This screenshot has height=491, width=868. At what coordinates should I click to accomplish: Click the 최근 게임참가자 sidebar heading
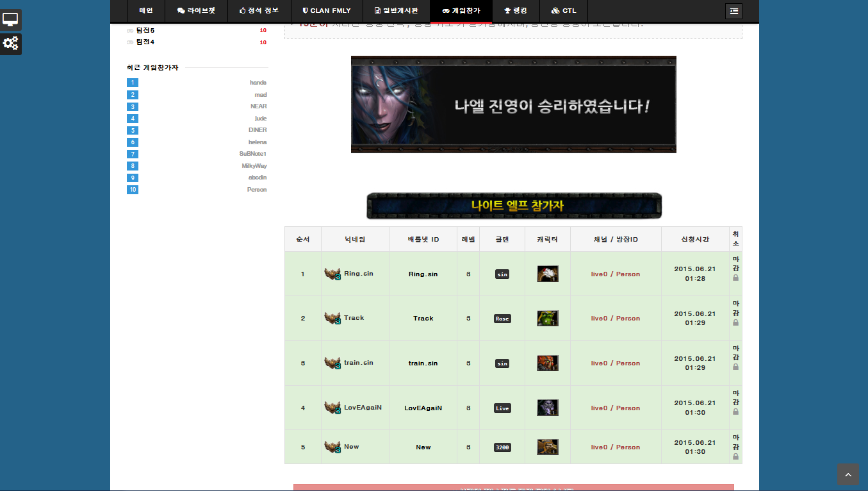152,67
